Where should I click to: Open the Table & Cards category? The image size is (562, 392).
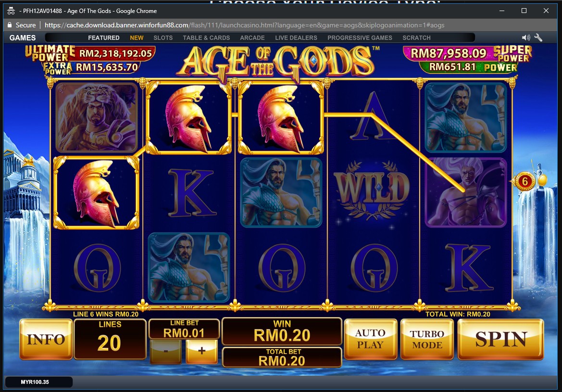(x=206, y=37)
